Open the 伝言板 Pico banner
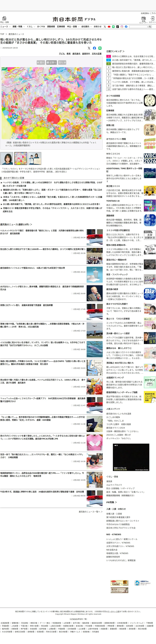This screenshot has height=644, width=156. click(143, 583)
